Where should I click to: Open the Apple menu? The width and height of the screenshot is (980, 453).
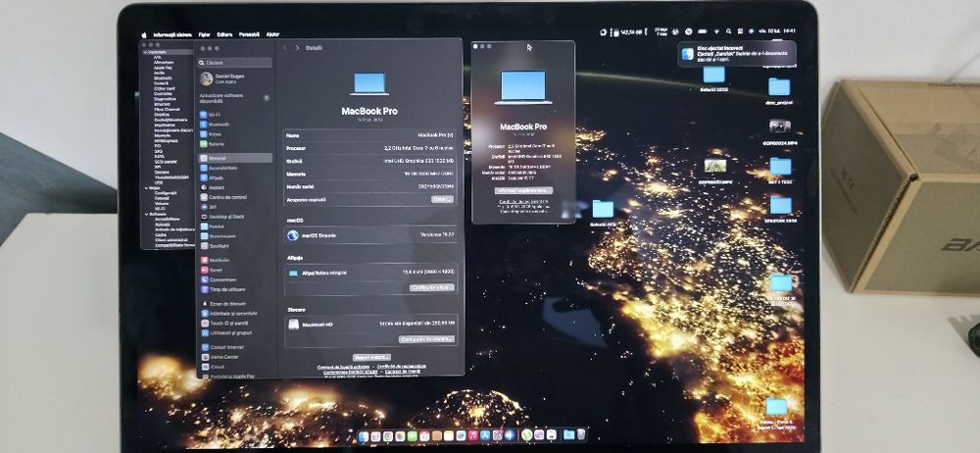(x=144, y=34)
